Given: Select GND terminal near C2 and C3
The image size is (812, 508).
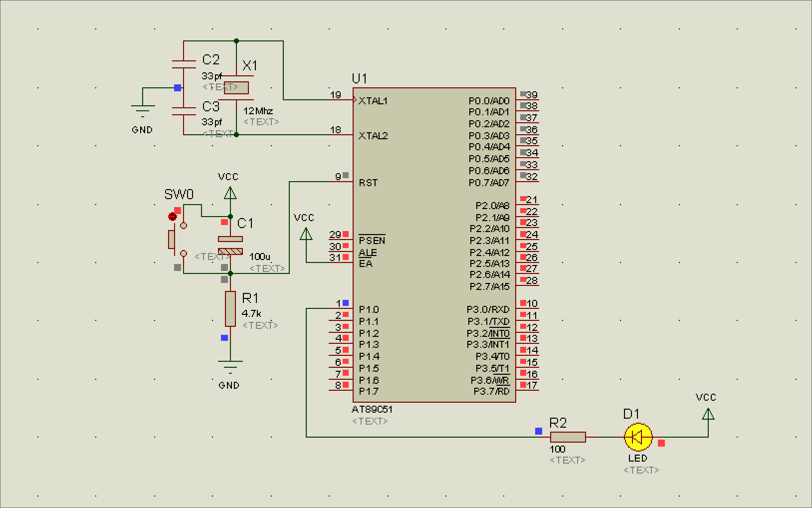Looking at the screenshot, I should pyautogui.click(x=143, y=110).
